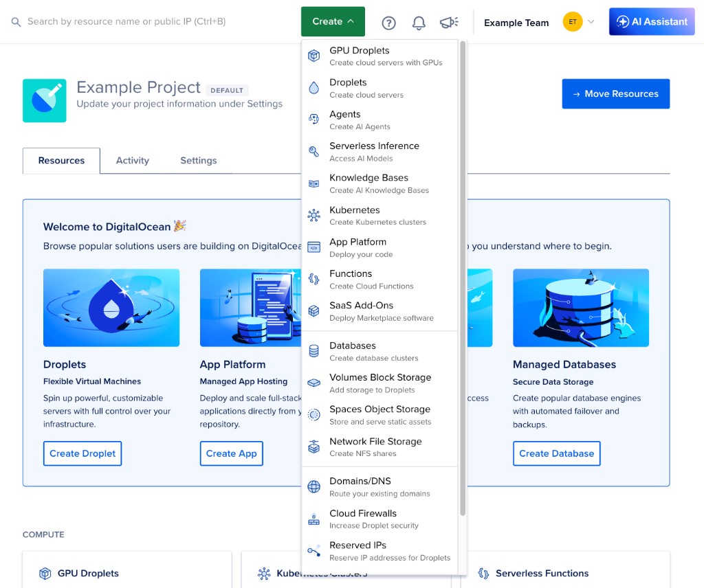The image size is (704, 588).
Task: Click the help question mark icon
Action: (x=388, y=23)
